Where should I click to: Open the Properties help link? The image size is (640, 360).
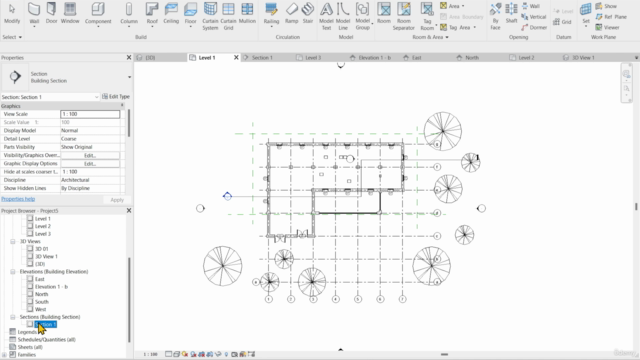pyautogui.click(x=18, y=199)
